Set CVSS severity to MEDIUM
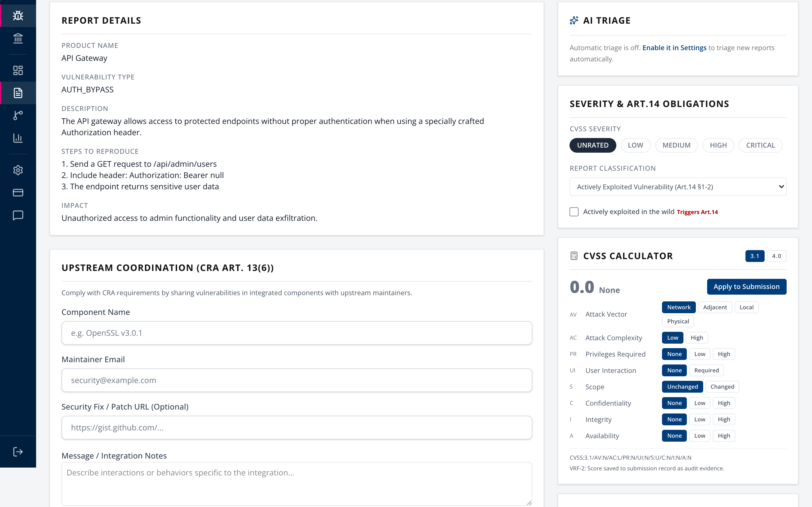Screen dimensions: 812x507 676,145
